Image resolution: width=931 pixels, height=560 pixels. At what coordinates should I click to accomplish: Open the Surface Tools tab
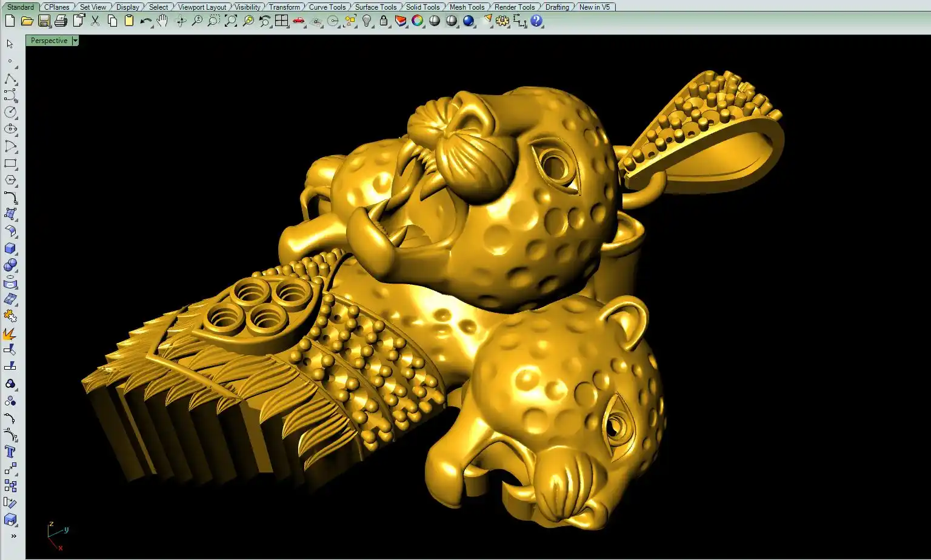[x=376, y=7]
